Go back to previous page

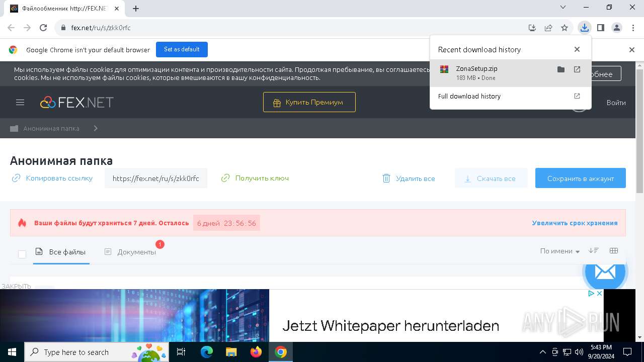pyautogui.click(x=11, y=28)
